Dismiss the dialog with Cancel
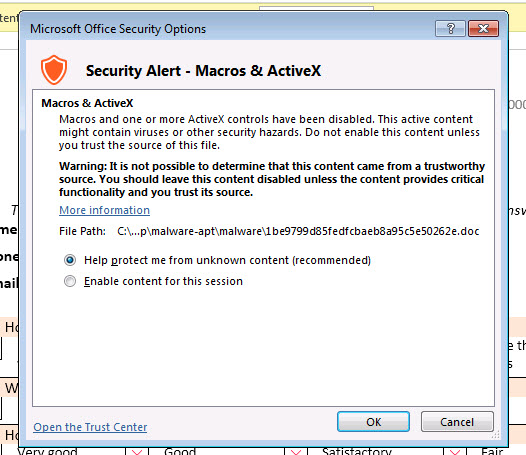This screenshot has width=526, height=455. pos(457,421)
